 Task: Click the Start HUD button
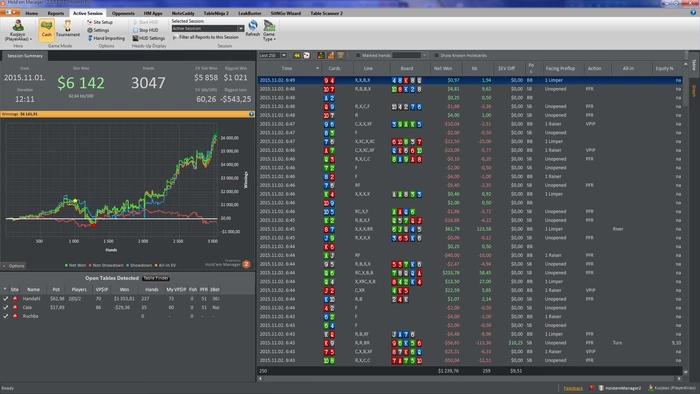click(146, 22)
